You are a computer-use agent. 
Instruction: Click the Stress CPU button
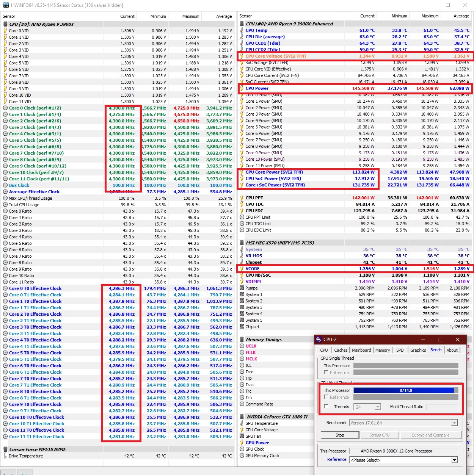[379, 435]
